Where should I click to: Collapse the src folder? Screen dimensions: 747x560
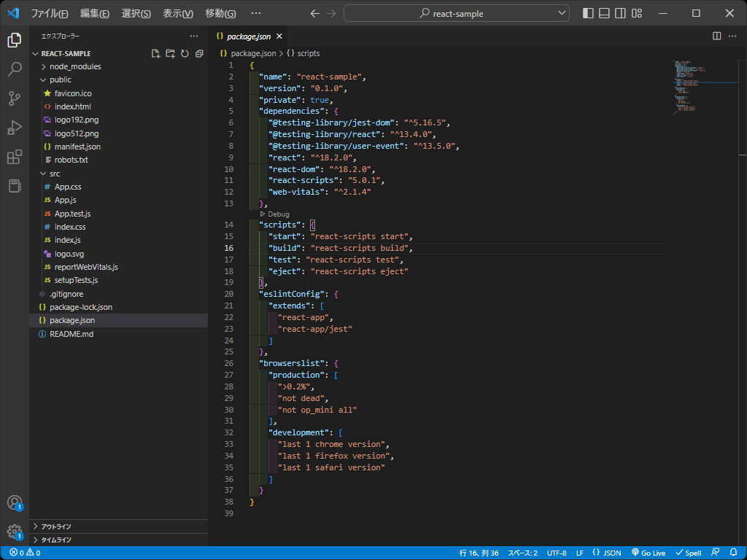coord(118,174)
